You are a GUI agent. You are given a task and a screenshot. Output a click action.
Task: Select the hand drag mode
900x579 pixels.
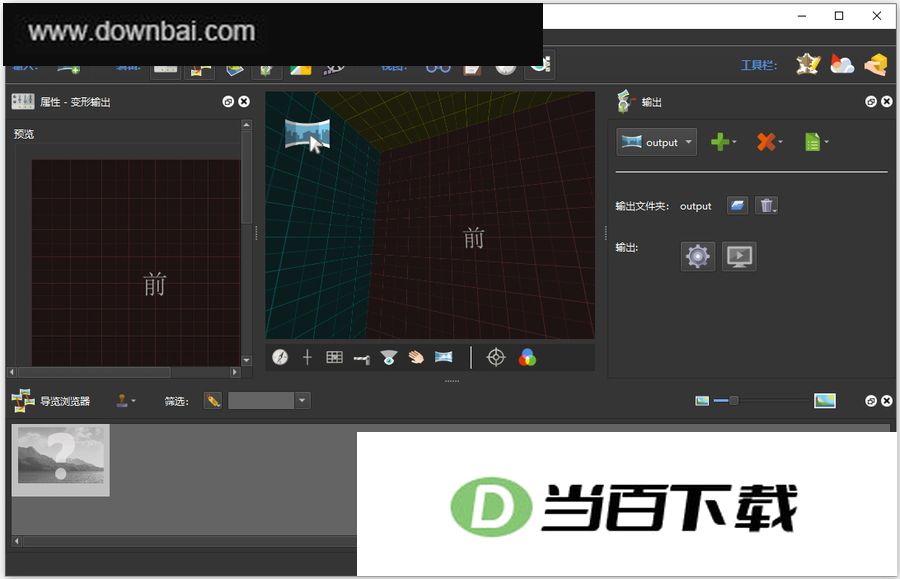(416, 357)
